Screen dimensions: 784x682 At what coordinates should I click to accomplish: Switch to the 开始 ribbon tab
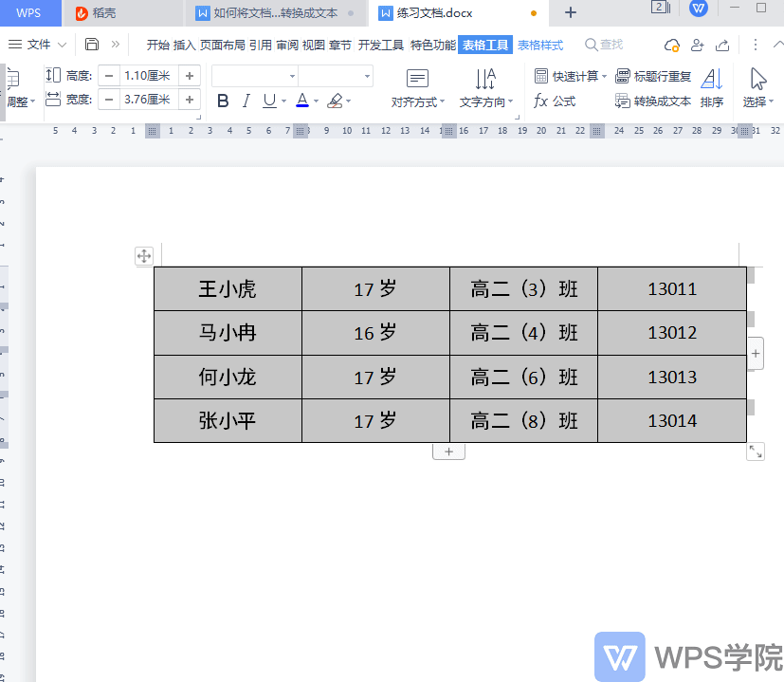point(158,45)
